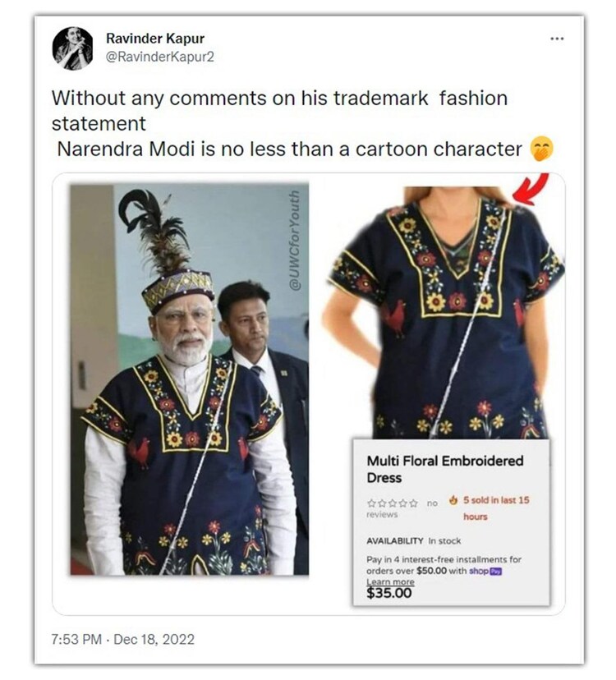Click the face-with-hand emoji in the tweet
616x680 pixels.
(x=544, y=150)
